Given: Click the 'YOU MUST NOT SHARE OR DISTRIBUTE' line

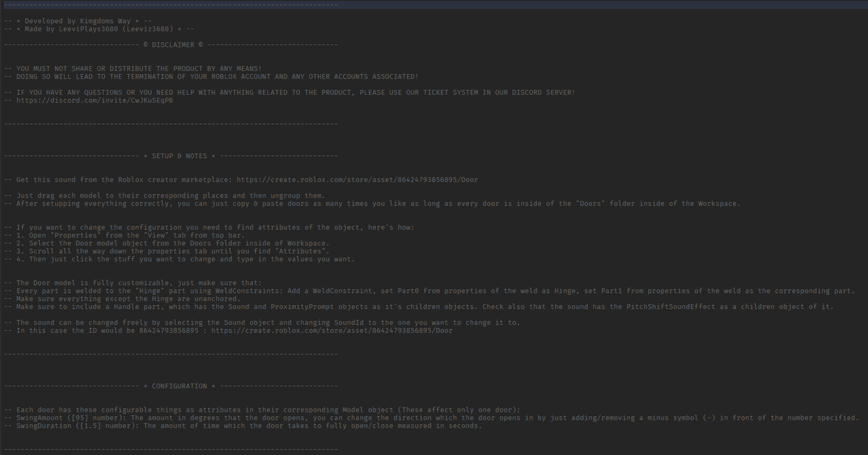Looking at the screenshot, I should pyautogui.click(x=133, y=69).
